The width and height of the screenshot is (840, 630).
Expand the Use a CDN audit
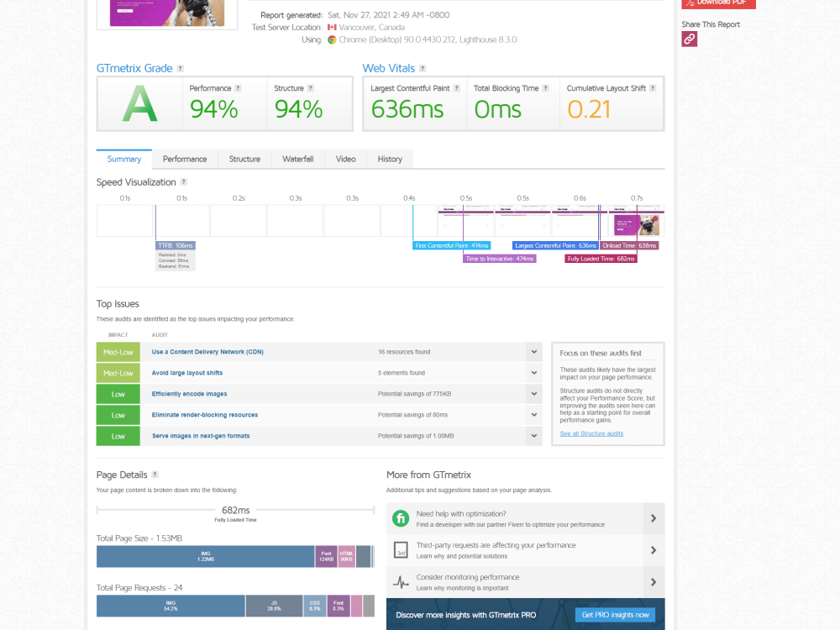(534, 352)
